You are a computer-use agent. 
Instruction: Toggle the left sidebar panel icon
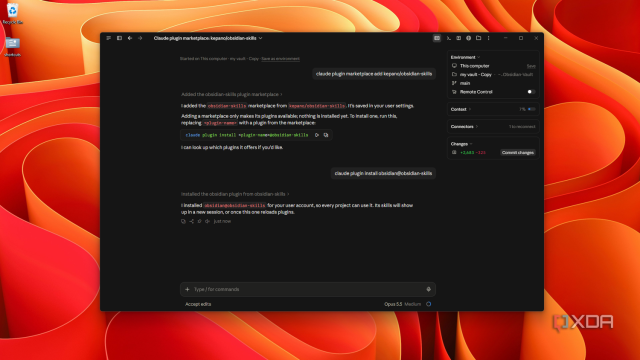tap(119, 38)
